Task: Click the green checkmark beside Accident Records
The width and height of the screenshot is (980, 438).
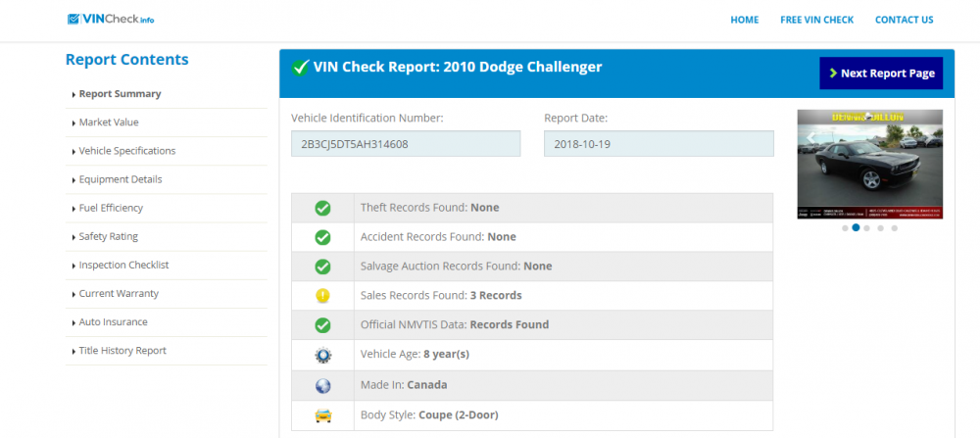Action: pyautogui.click(x=322, y=237)
